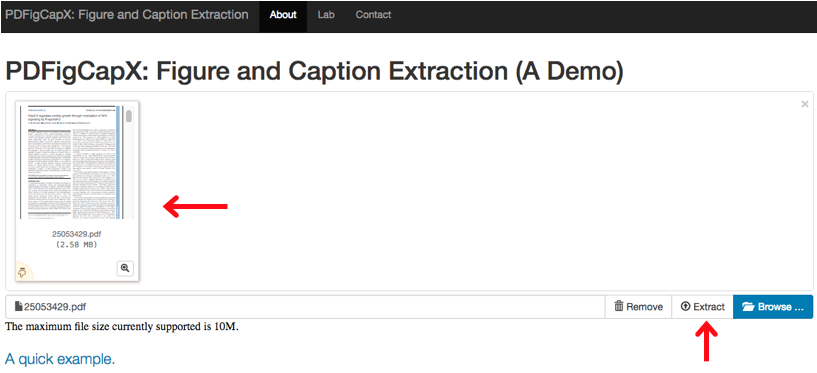Click the PDFigCapX navbar brand title
The image size is (817, 373).
click(x=127, y=15)
